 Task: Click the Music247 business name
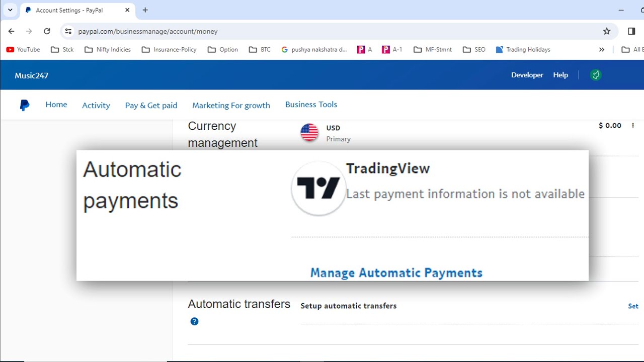pos(32,75)
